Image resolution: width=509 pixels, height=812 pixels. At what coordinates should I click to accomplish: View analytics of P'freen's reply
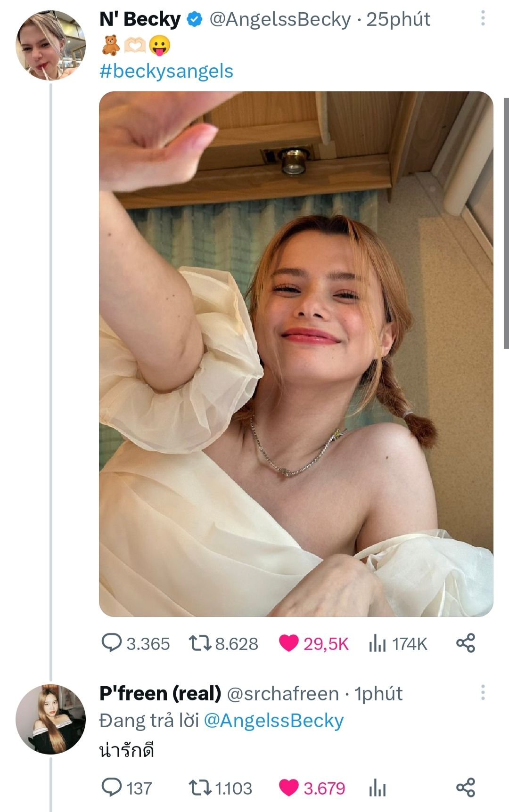coord(378,788)
